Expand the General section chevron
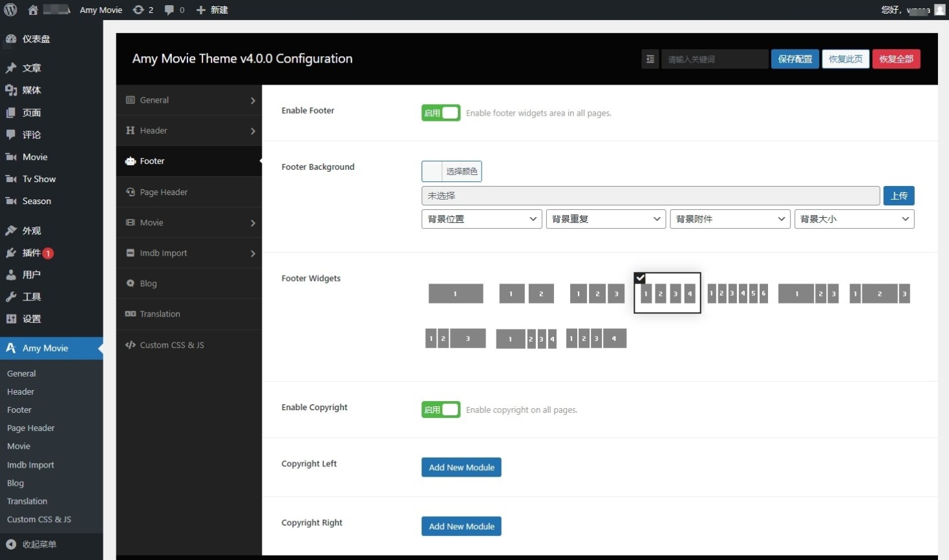The height and width of the screenshot is (560, 949). pos(253,101)
